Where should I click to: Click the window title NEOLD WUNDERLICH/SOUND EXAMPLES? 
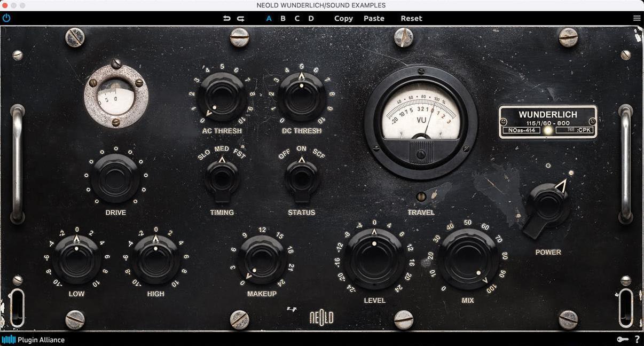click(x=321, y=5)
